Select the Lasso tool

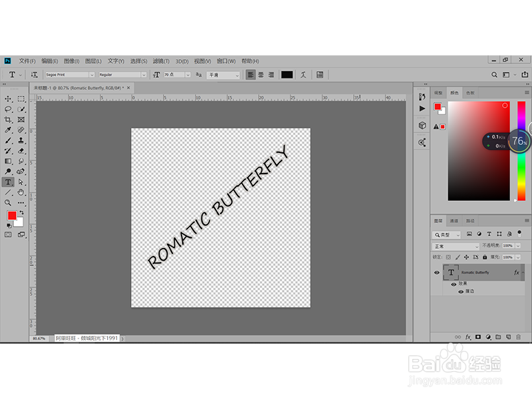[x=8, y=109]
